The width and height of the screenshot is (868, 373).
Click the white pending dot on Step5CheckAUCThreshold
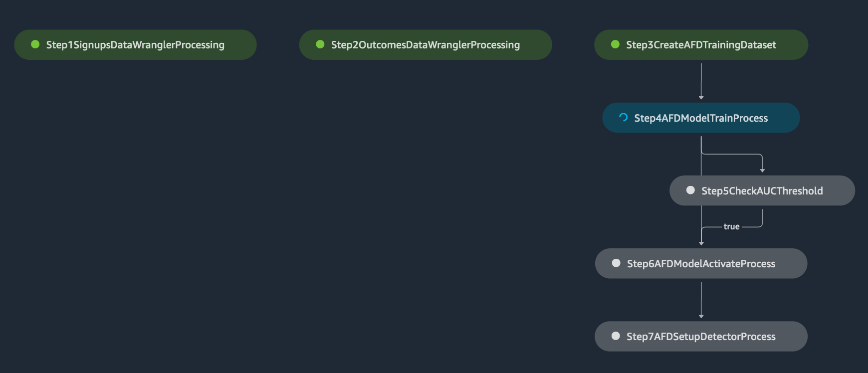click(x=690, y=190)
